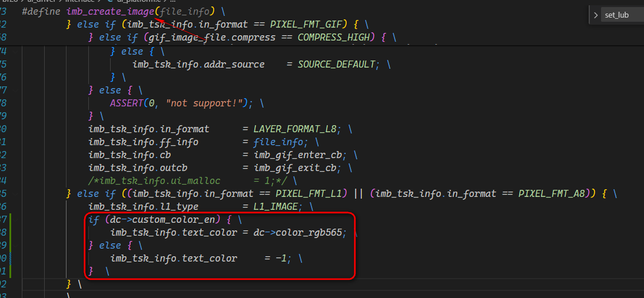Screen dimensions: 644x298
Task: Click the PIXEL_FMT_L1 constant
Action: [x=311, y=193]
